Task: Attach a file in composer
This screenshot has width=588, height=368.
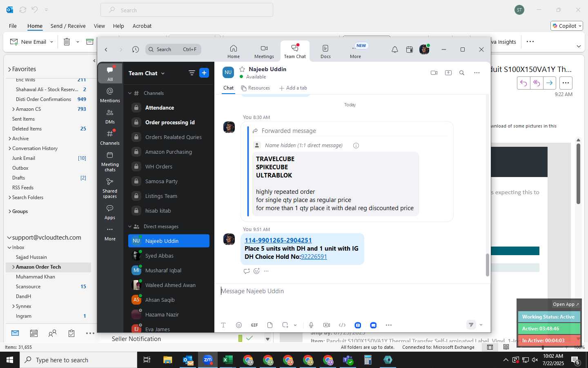Action: coord(270,325)
